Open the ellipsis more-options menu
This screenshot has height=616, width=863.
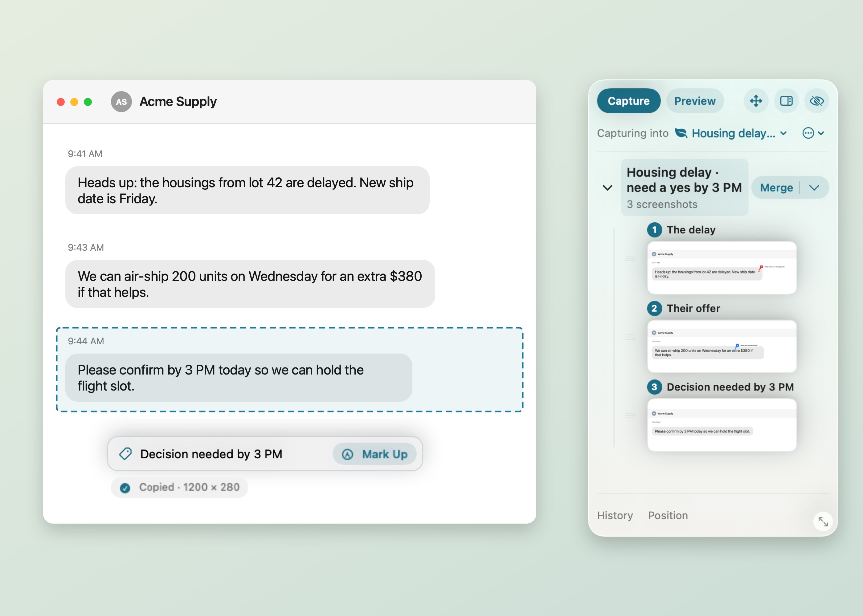click(x=813, y=133)
